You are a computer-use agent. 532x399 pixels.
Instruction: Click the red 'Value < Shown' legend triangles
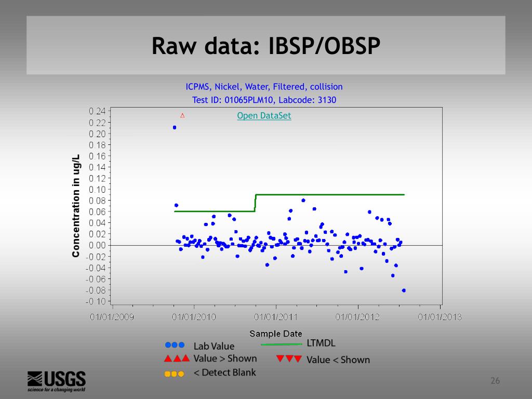289,358
